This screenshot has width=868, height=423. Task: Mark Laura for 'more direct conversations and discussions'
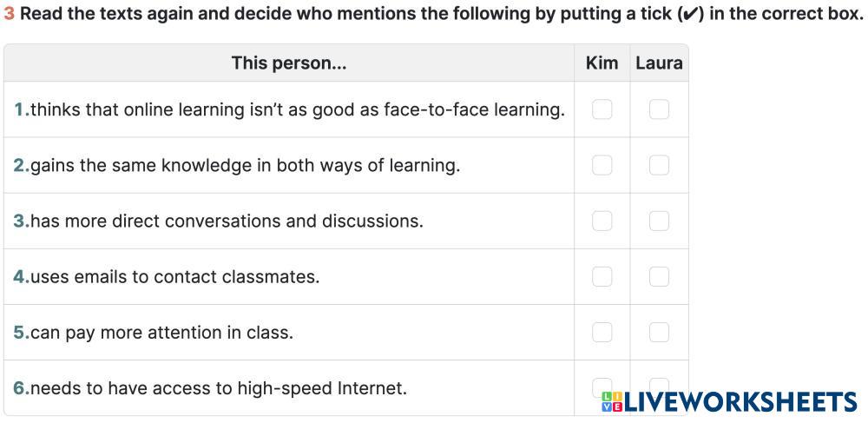659,221
